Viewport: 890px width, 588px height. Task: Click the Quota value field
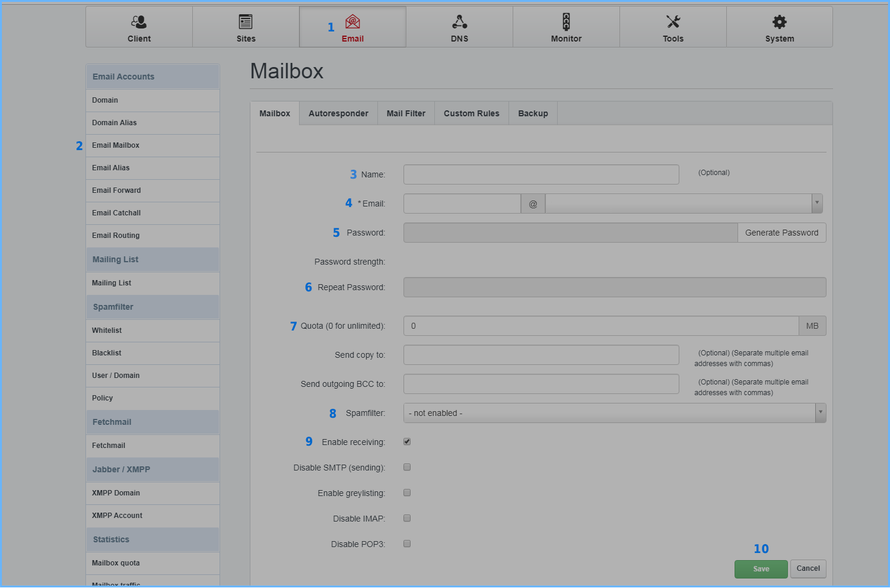pos(601,326)
